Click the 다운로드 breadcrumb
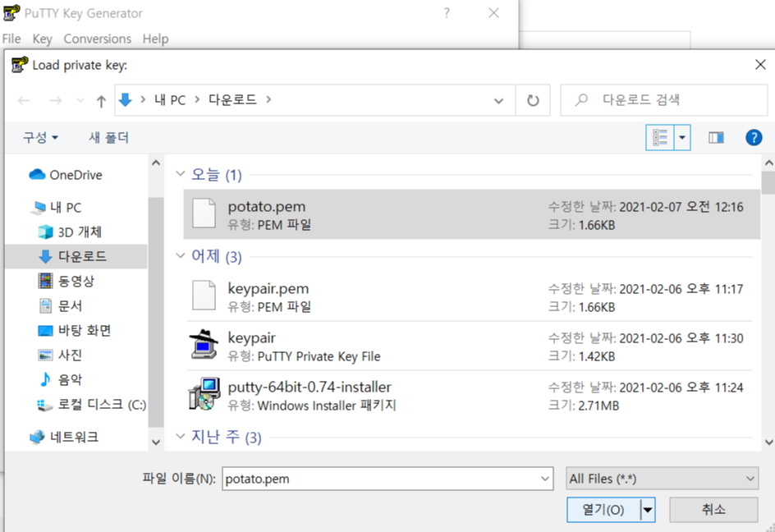775x532 pixels. [232, 100]
